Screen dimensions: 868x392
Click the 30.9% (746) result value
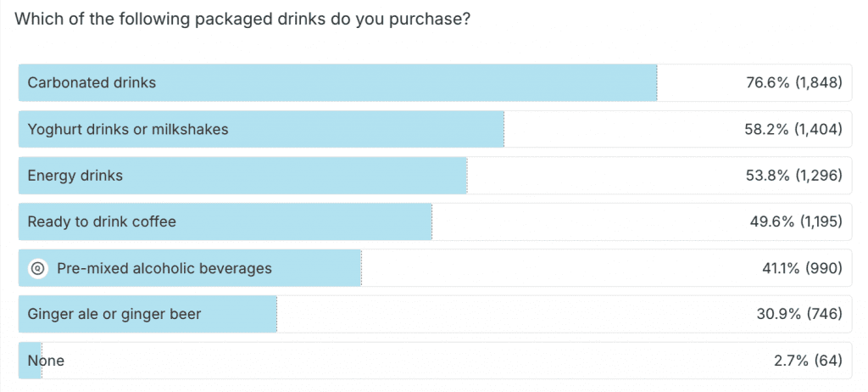pyautogui.click(x=798, y=314)
